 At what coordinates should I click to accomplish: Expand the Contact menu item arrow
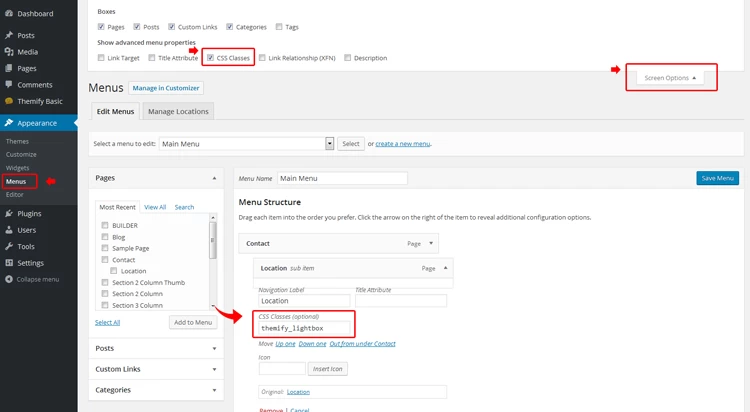tap(431, 244)
